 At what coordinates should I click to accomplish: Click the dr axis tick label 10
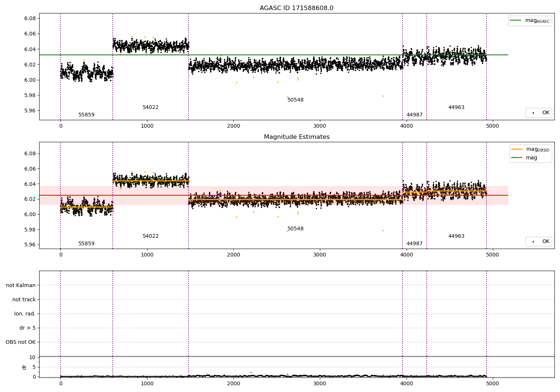coord(32,358)
